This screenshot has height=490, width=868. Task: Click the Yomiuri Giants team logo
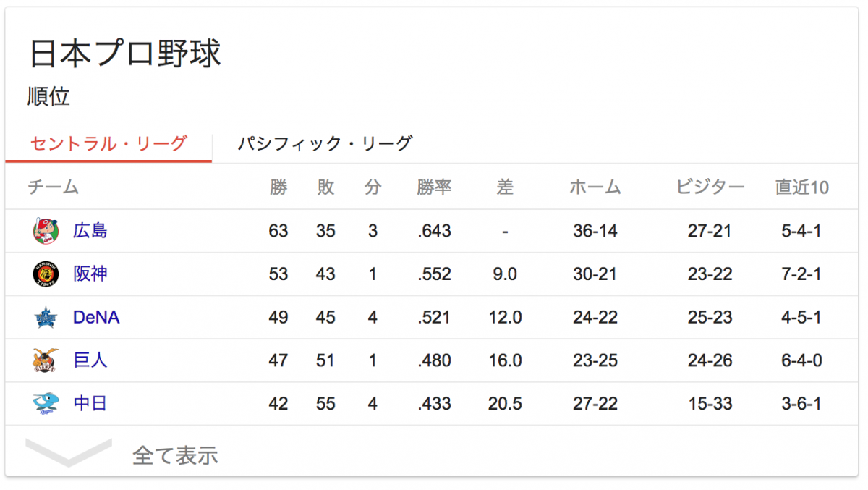(x=43, y=360)
